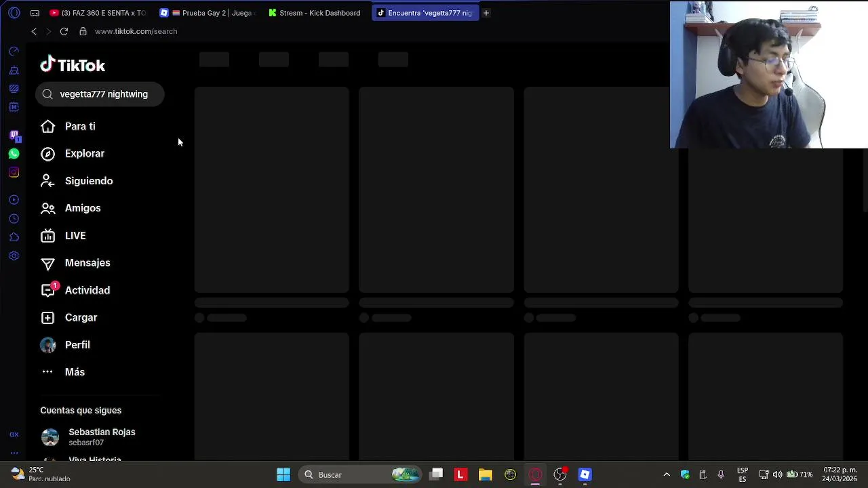
Task: Select the TikTok Encuentra vegetta777 tab
Action: coord(425,13)
